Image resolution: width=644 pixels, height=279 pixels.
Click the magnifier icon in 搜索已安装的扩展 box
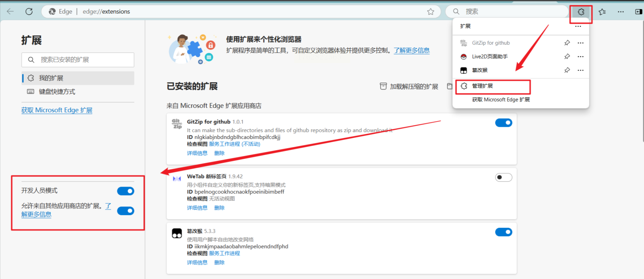[x=31, y=60]
